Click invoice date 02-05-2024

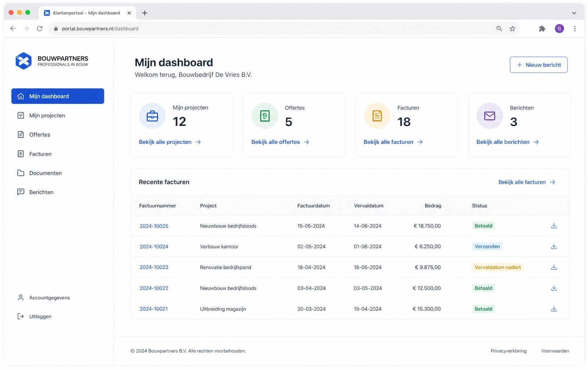[x=312, y=247]
